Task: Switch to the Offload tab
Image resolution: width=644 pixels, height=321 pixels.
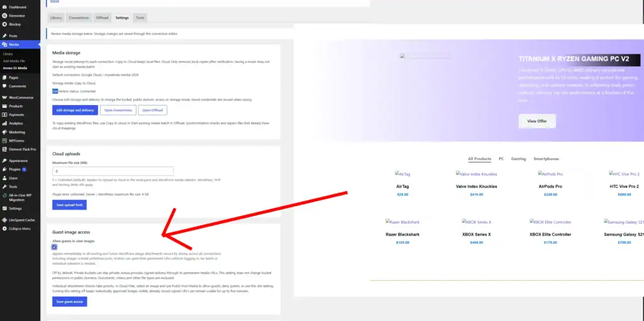Action: [x=103, y=18]
